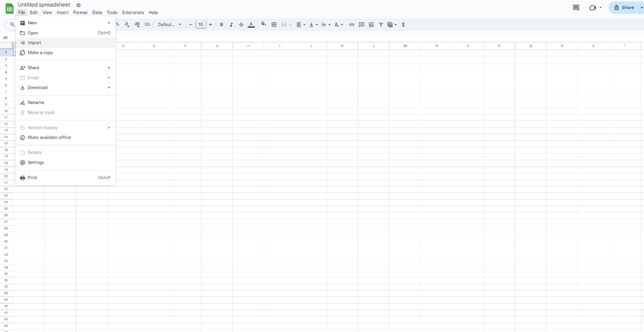644x332 pixels.
Task: Choose Print in the File menu
Action: pyautogui.click(x=66, y=178)
